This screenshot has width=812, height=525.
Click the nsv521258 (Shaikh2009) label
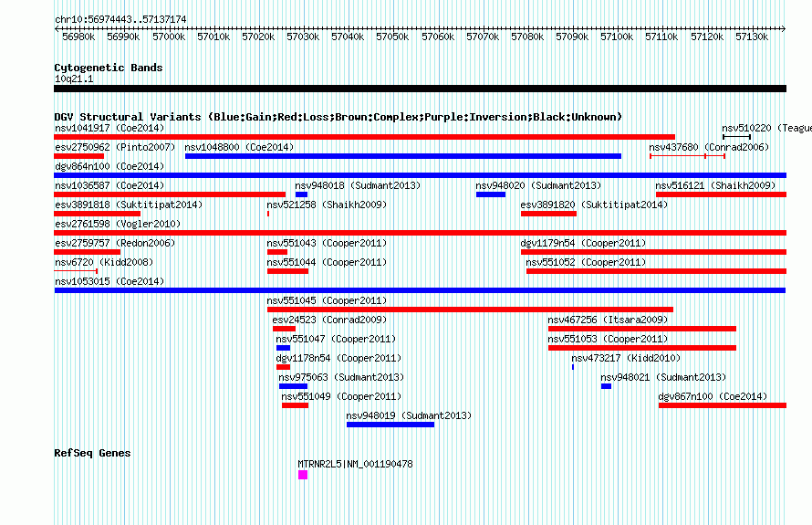[x=327, y=205]
